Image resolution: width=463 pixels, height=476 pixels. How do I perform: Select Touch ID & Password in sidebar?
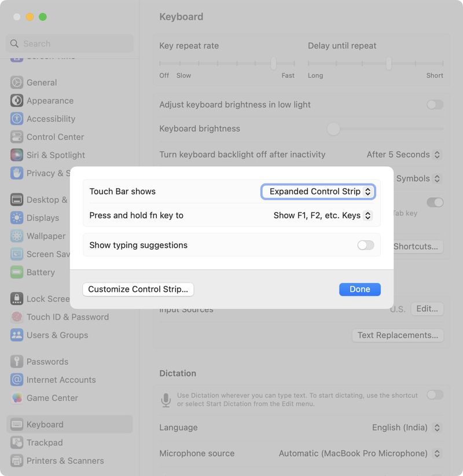[x=70, y=317]
